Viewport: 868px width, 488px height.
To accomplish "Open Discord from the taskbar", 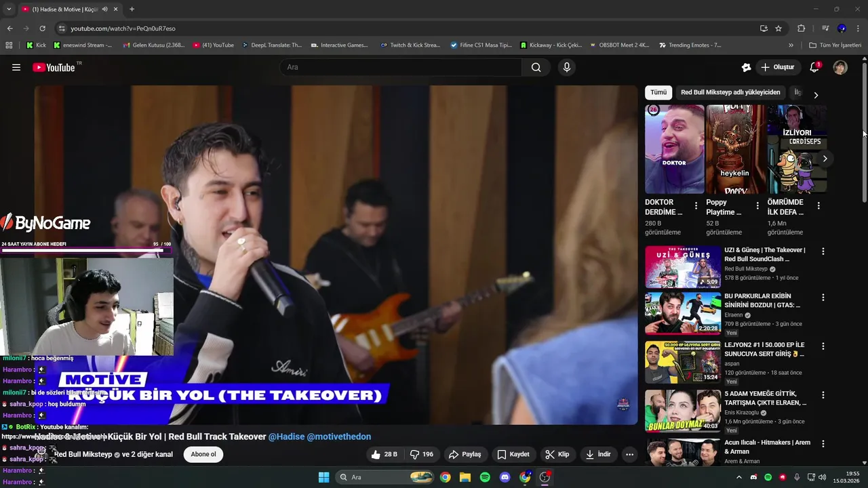I will tap(505, 477).
